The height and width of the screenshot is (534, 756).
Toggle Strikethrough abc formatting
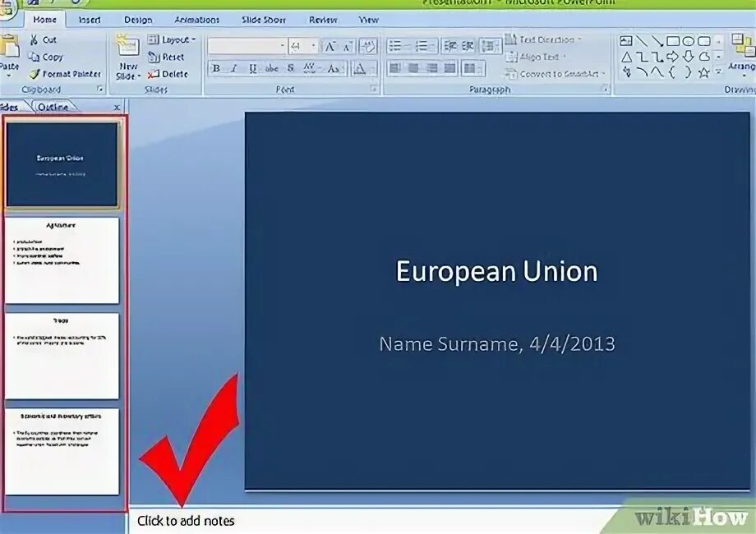(271, 68)
